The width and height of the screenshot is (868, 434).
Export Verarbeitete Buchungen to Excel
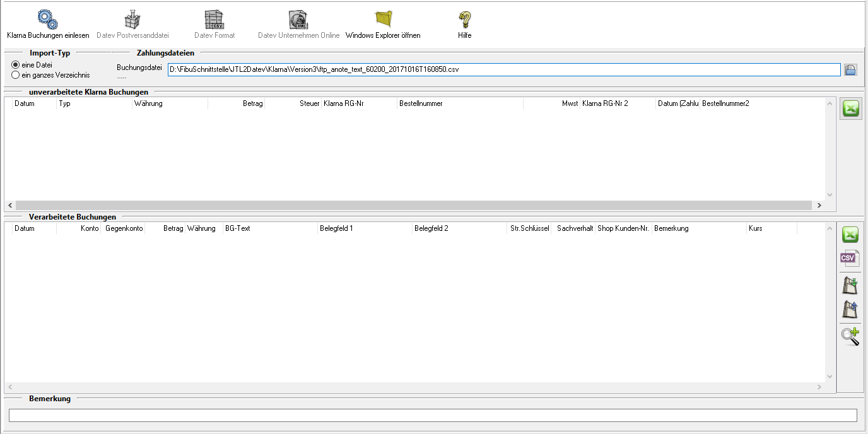(851, 235)
